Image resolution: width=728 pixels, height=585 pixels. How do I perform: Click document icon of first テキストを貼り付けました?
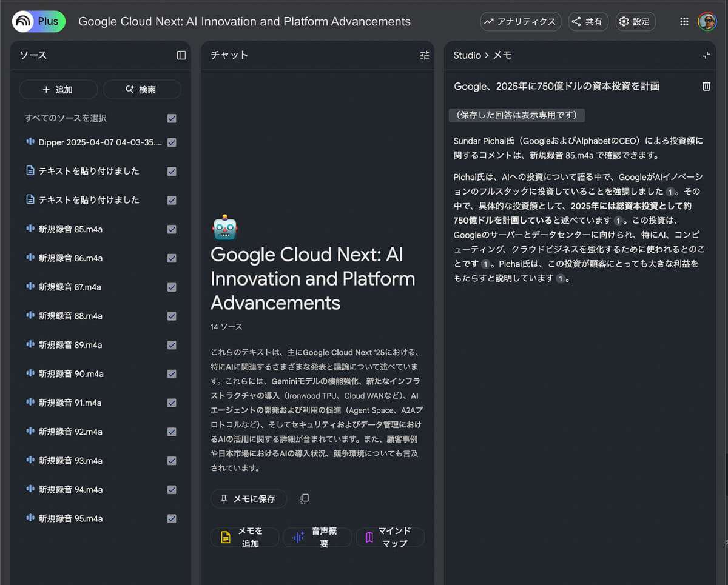coord(30,171)
